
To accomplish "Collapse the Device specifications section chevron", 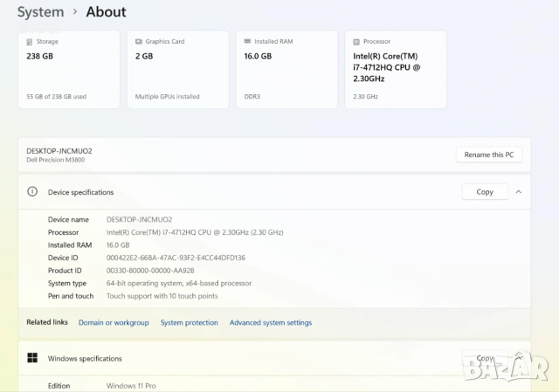I will click(518, 192).
